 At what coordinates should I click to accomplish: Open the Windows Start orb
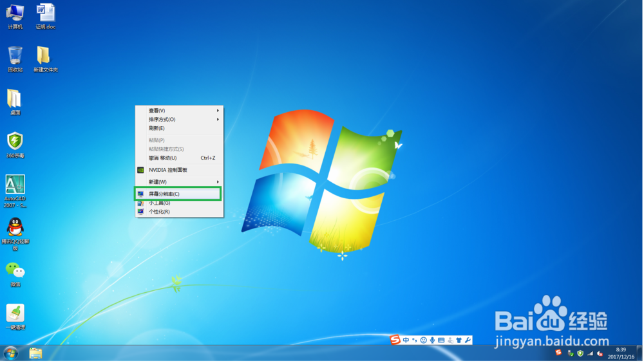point(11,353)
